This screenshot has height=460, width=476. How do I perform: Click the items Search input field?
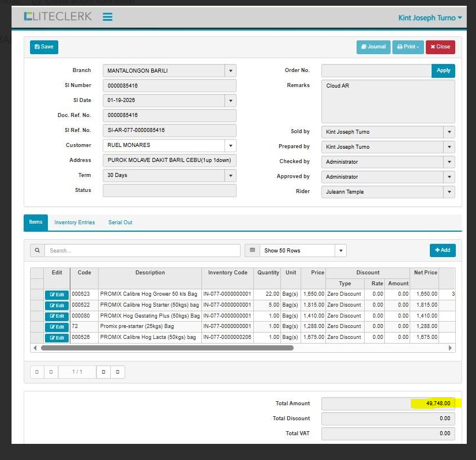[x=142, y=251]
